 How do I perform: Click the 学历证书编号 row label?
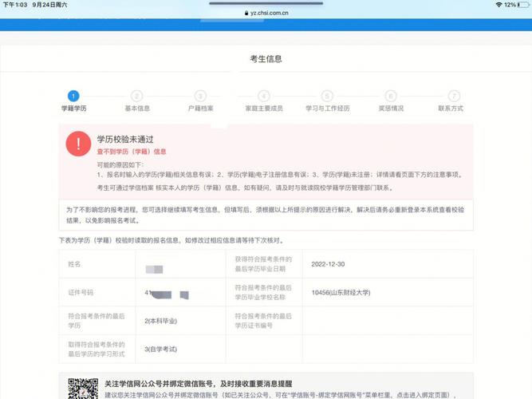263,321
